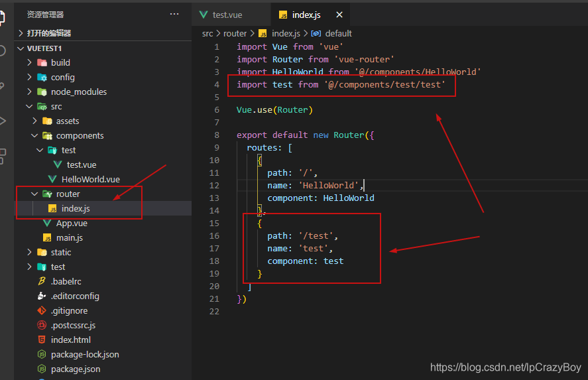This screenshot has height=380, width=588.
Task: Expand the build folder chevron
Action: point(29,62)
